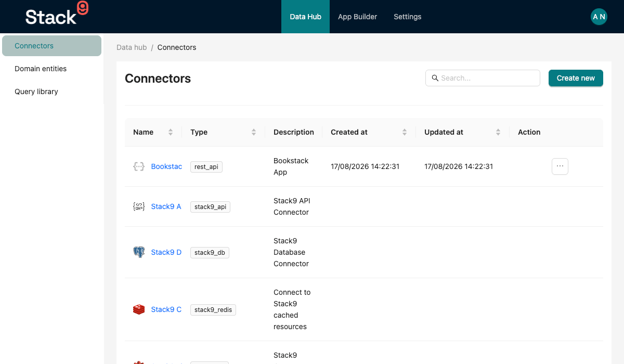624x364 pixels.
Task: Sort by Created at column
Action: [x=404, y=132]
